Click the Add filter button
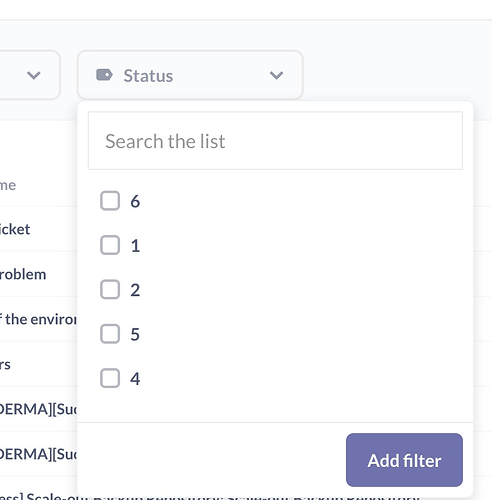The width and height of the screenshot is (492, 500). click(404, 460)
